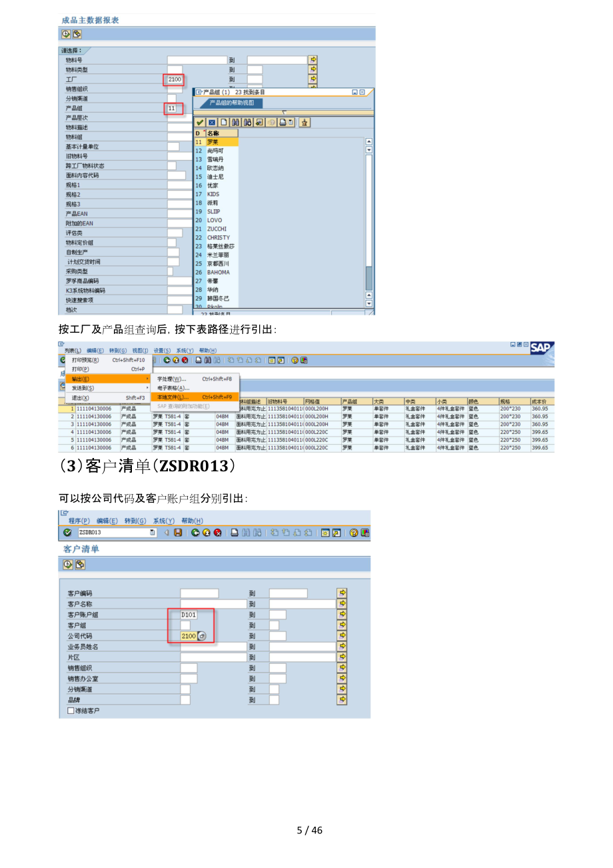Screen dimensions: 613x868
Task: Confirm selection with green checkmark in 产品组 dialog
Action: point(199,122)
